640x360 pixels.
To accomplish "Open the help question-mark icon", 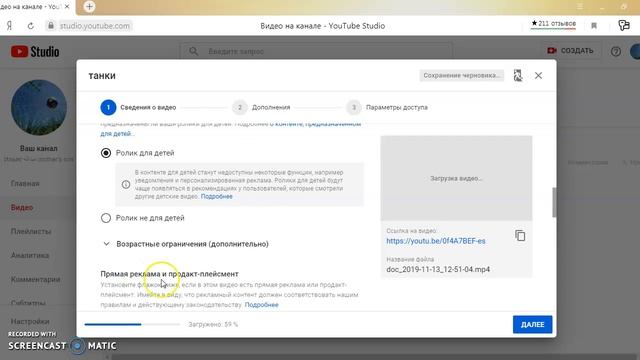I will (x=616, y=51).
